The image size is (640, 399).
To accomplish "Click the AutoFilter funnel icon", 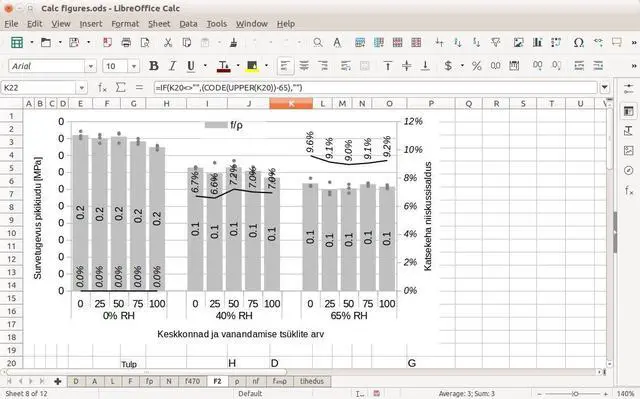I will [x=496, y=42].
